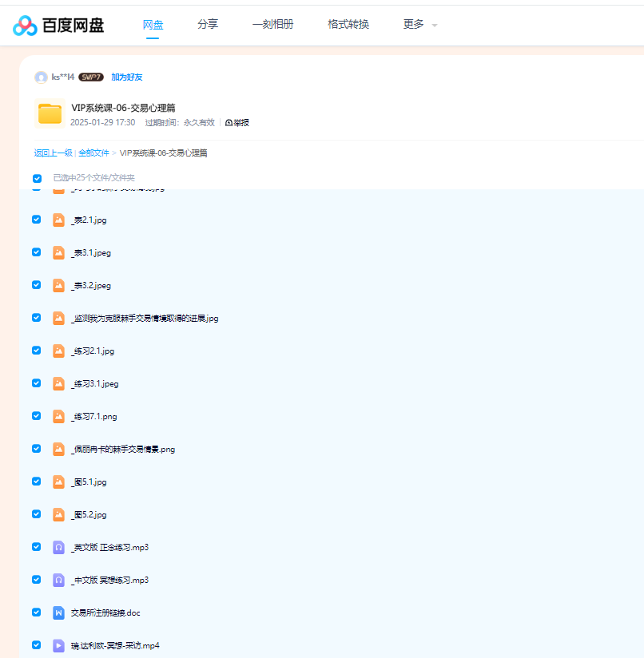Open file 交易所注册链接.doc
This screenshot has width=644, height=658.
[x=105, y=612]
